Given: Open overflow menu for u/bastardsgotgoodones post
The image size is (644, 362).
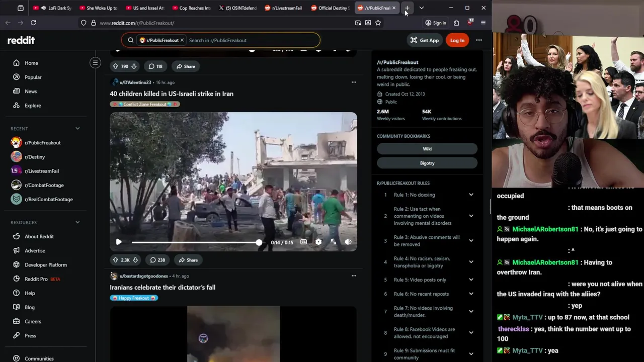Looking at the screenshot, I should [354, 276].
